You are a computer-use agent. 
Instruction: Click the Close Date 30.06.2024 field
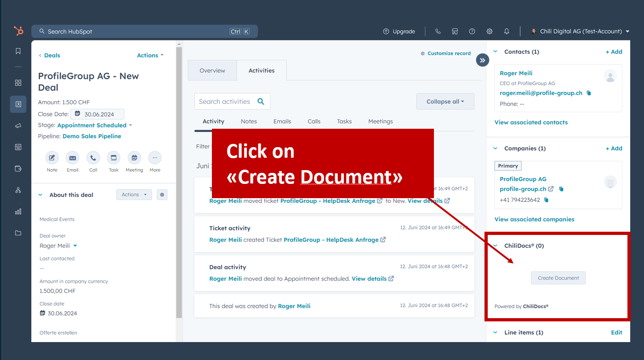pyautogui.click(x=97, y=114)
